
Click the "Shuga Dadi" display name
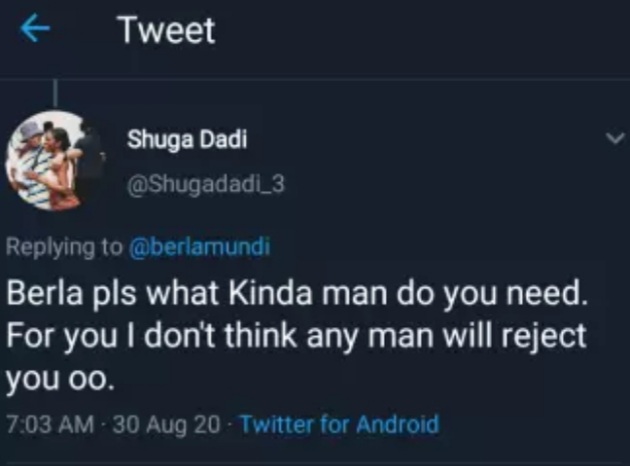coord(187,140)
